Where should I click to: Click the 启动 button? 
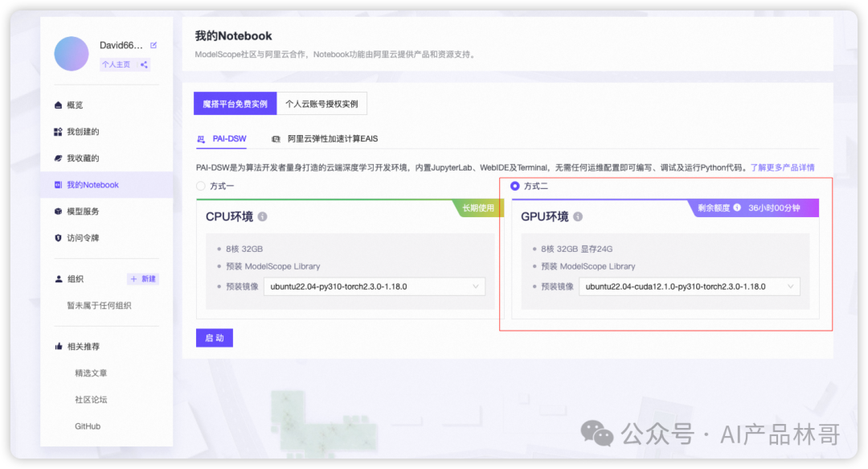click(215, 338)
